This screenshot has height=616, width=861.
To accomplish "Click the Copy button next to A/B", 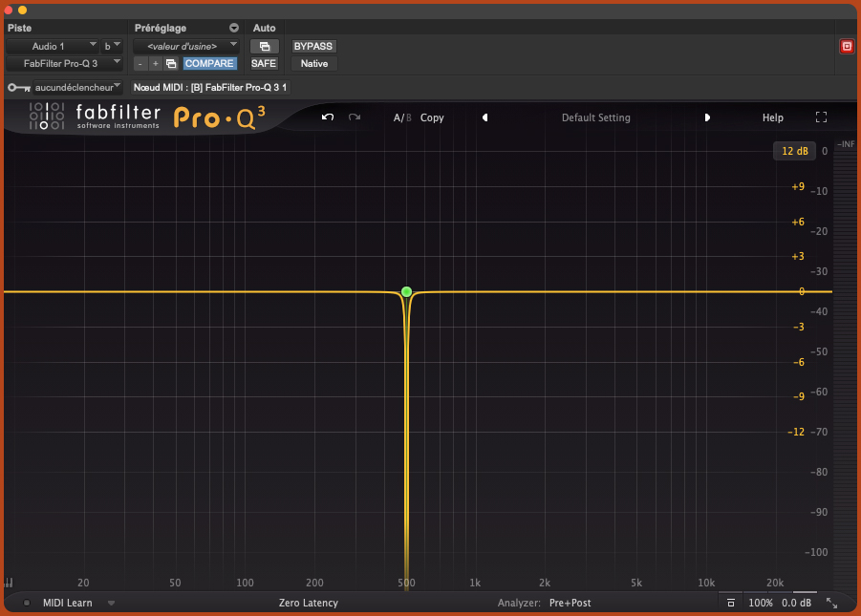I will pyautogui.click(x=432, y=117).
